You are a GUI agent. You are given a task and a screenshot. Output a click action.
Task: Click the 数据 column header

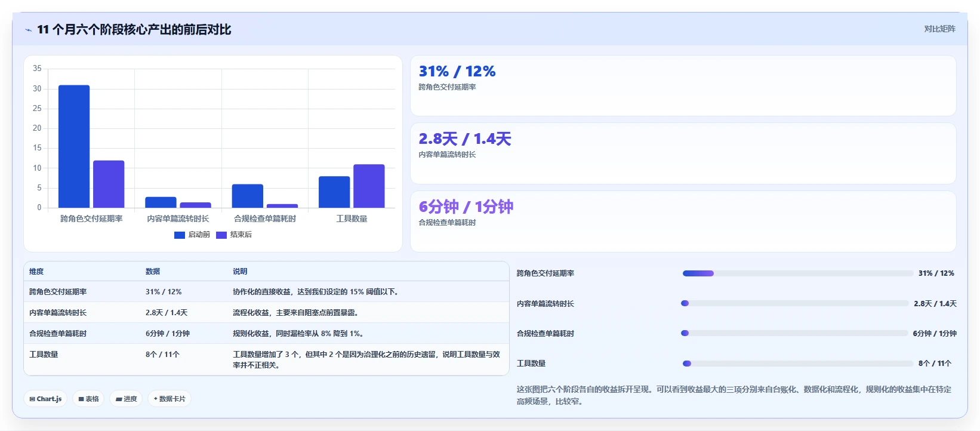(153, 272)
